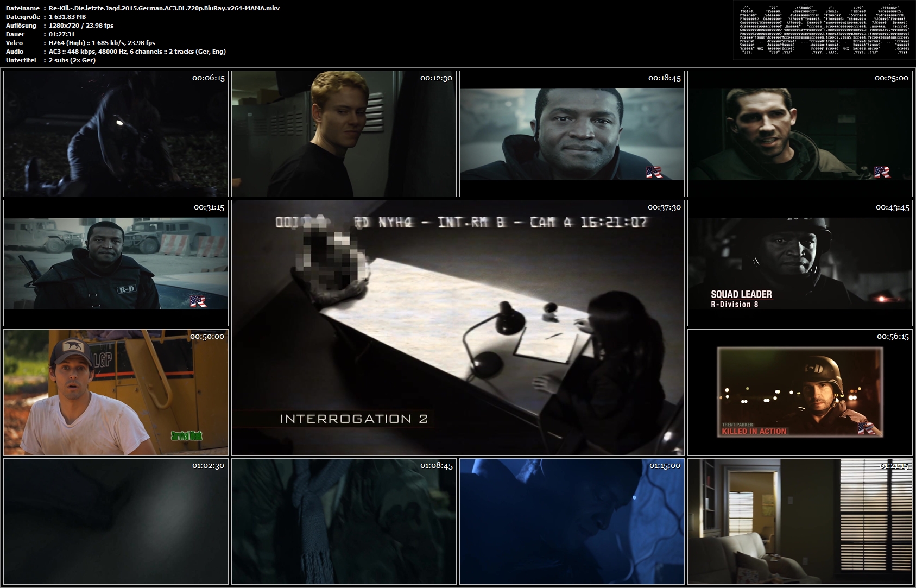Select the thumbnail at 01:08:45
The height and width of the screenshot is (588, 916).
click(x=344, y=521)
